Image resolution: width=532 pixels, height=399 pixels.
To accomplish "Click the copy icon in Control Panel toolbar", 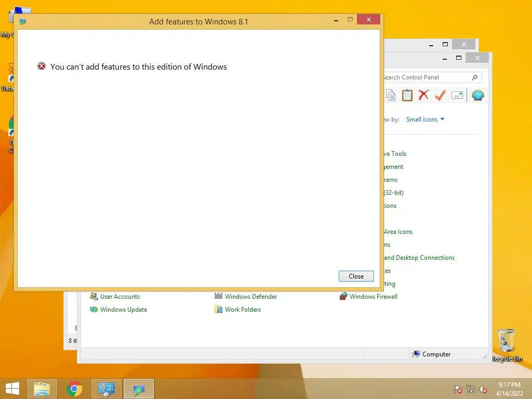I will point(391,96).
